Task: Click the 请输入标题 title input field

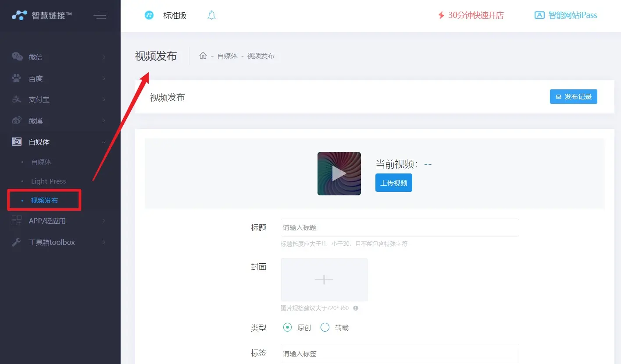Action: click(400, 228)
